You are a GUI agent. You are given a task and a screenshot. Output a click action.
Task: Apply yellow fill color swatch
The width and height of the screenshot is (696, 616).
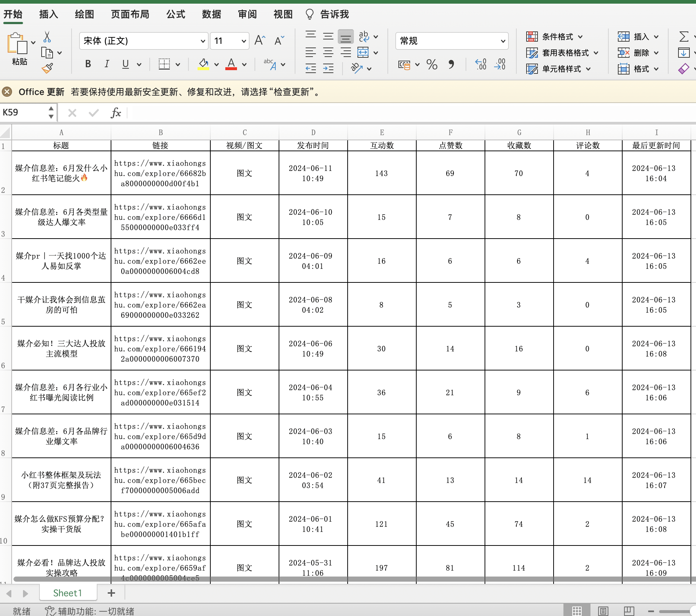[203, 64]
